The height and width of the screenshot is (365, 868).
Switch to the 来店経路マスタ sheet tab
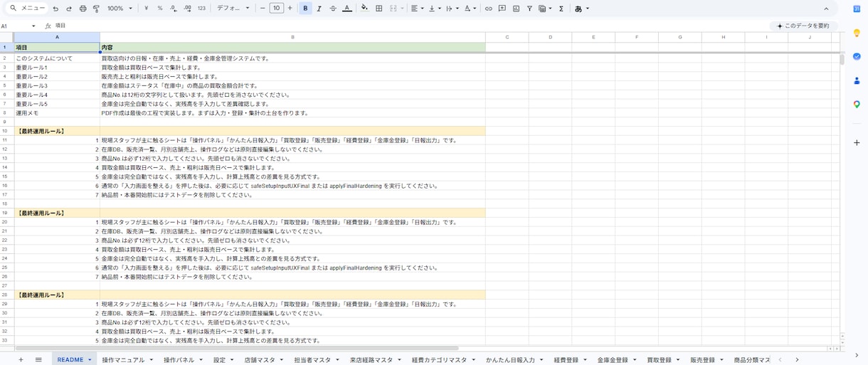pyautogui.click(x=371, y=360)
